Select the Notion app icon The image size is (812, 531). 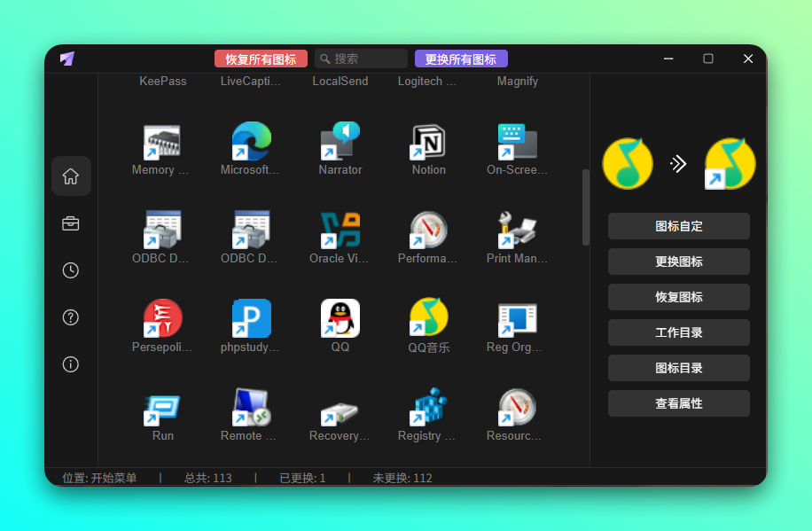coord(429,142)
